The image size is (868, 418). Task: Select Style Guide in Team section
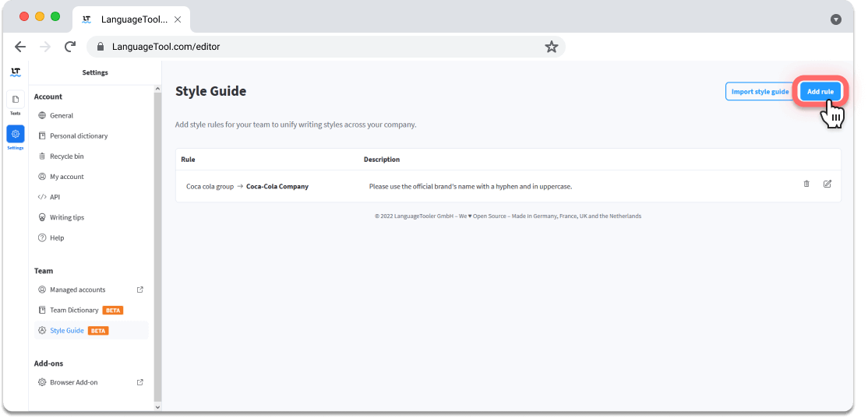pyautogui.click(x=91, y=331)
